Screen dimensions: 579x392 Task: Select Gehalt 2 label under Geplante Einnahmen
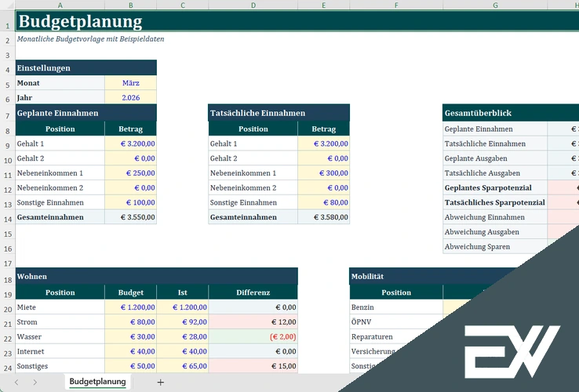[60, 158]
